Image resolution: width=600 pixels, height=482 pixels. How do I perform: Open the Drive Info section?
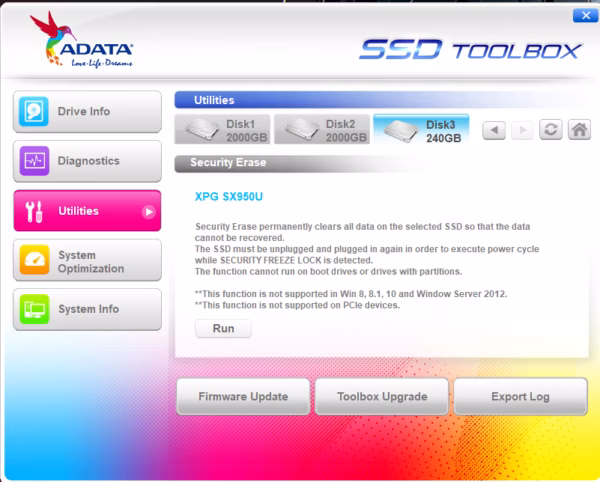click(87, 111)
